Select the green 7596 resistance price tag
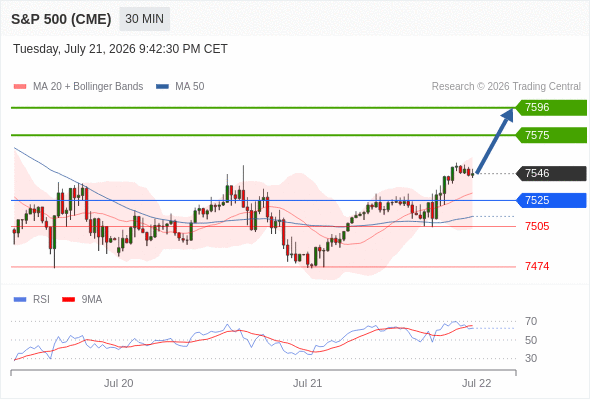 551,108
